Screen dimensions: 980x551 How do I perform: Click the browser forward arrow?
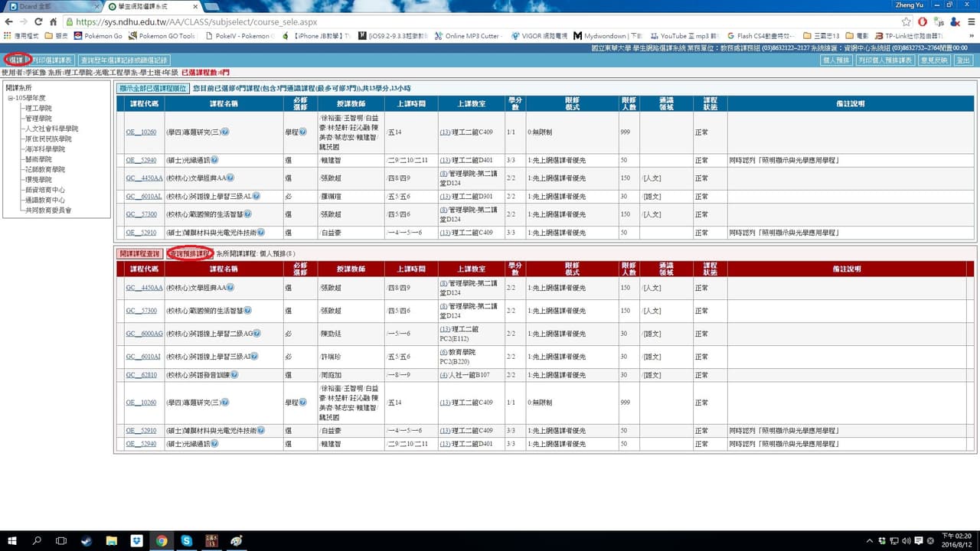tap(25, 22)
